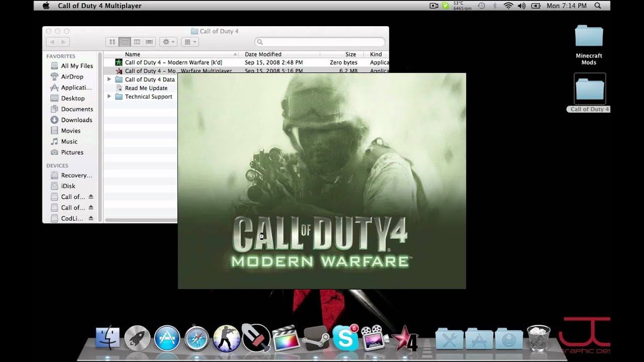The height and width of the screenshot is (362, 644).
Task: Open Wi-Fi status menu
Action: [508, 6]
